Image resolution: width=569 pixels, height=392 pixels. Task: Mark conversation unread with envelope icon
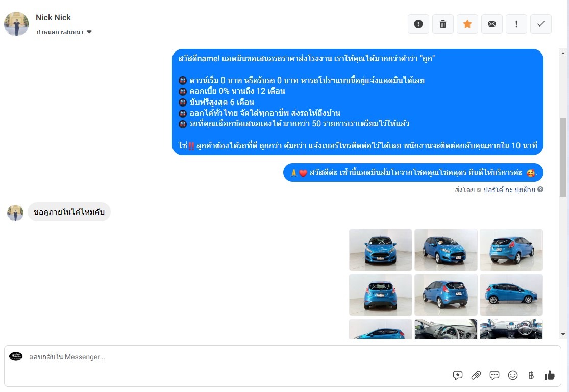492,24
